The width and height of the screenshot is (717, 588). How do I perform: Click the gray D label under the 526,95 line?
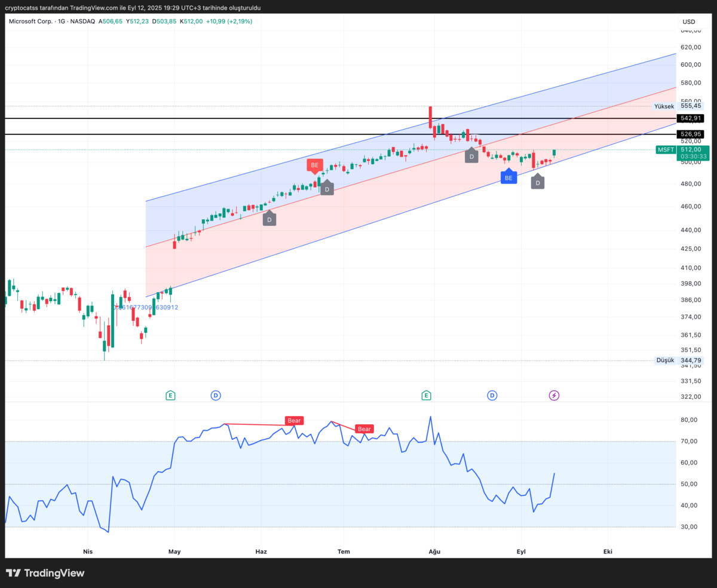pyautogui.click(x=471, y=155)
